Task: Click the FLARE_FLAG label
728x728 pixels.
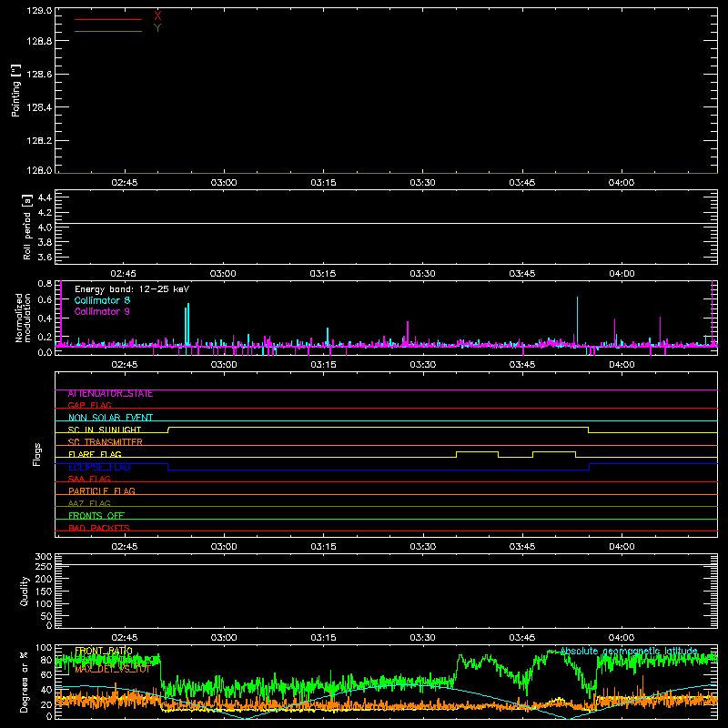Action: (x=95, y=453)
